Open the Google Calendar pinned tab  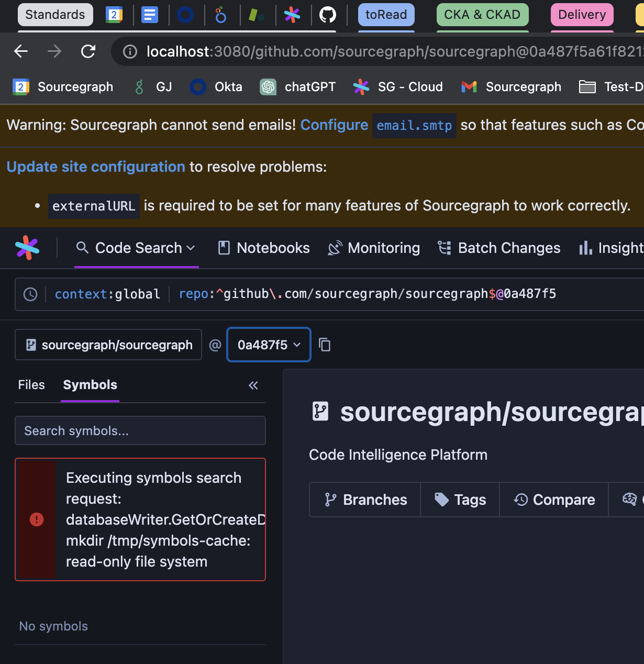[x=114, y=15]
